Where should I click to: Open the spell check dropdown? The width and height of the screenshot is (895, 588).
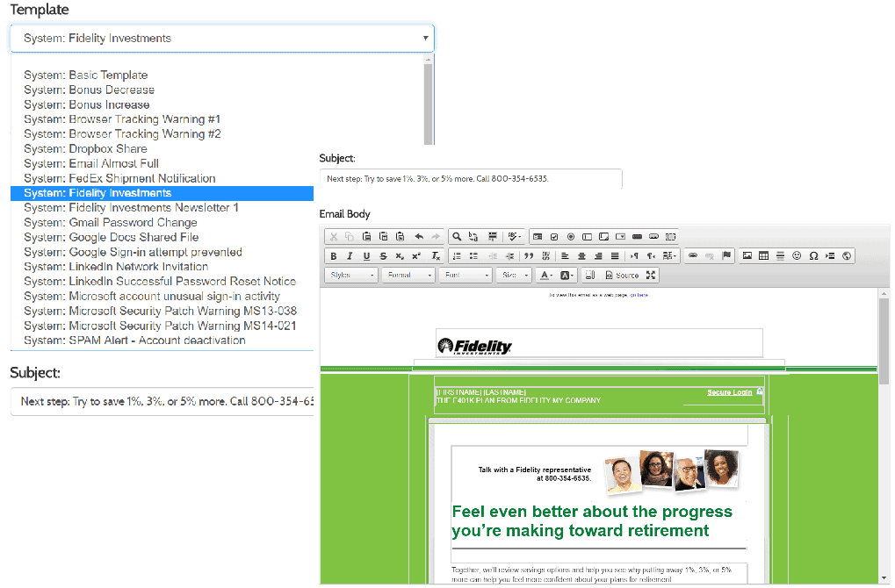pyautogui.click(x=515, y=237)
